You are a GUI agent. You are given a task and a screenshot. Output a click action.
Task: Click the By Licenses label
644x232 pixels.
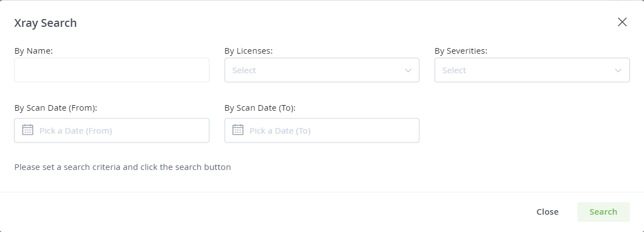click(x=249, y=51)
